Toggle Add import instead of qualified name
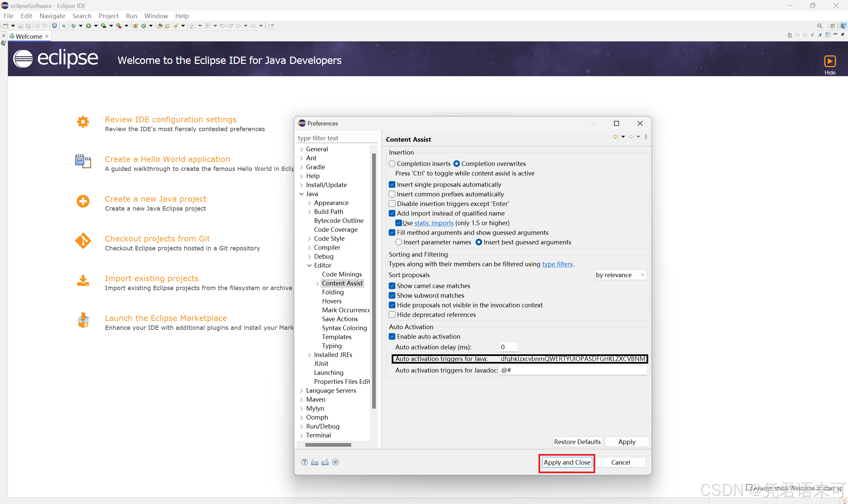848x504 pixels. [x=392, y=213]
